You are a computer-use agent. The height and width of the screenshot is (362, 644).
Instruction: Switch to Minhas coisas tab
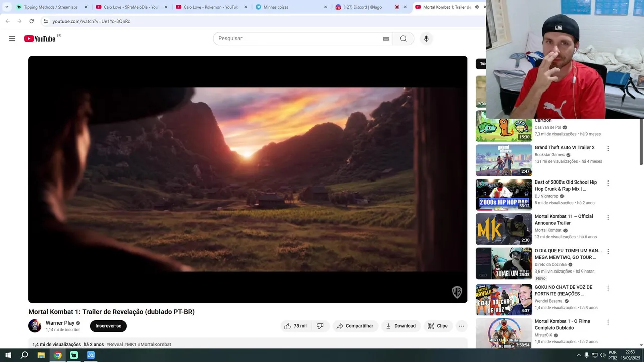coord(291,7)
